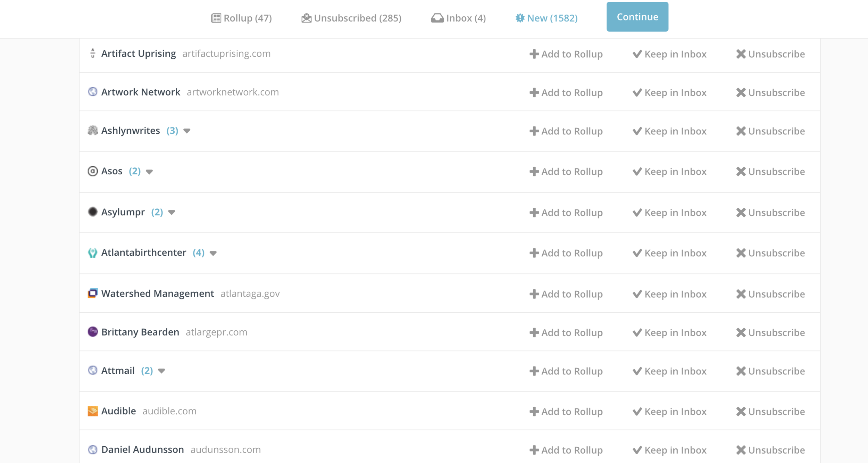Click the artifactuprising.com domain text
Viewport: 868px width, 463px height.
pyautogui.click(x=226, y=54)
